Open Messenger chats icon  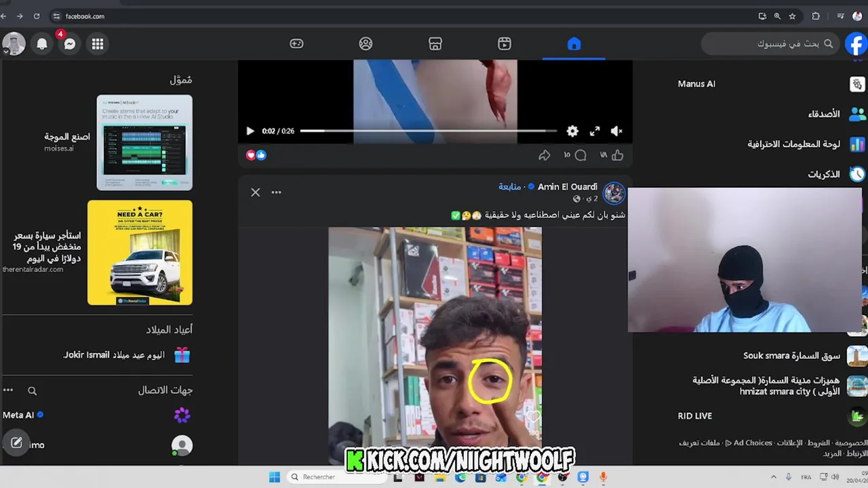tap(70, 44)
